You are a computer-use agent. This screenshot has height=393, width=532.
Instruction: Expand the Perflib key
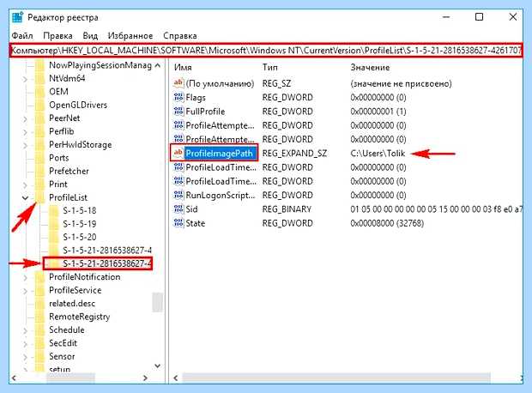[25, 132]
